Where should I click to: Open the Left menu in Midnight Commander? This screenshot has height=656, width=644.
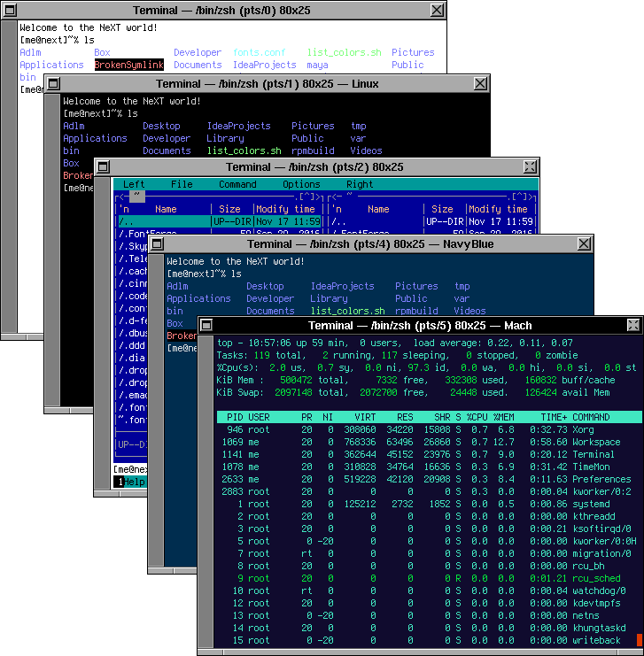pyautogui.click(x=134, y=184)
